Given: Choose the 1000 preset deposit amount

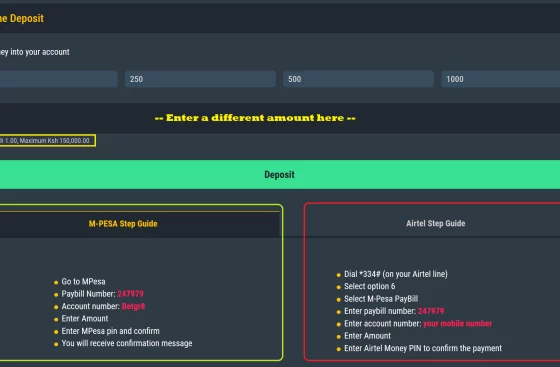Looking at the screenshot, I should [500, 79].
